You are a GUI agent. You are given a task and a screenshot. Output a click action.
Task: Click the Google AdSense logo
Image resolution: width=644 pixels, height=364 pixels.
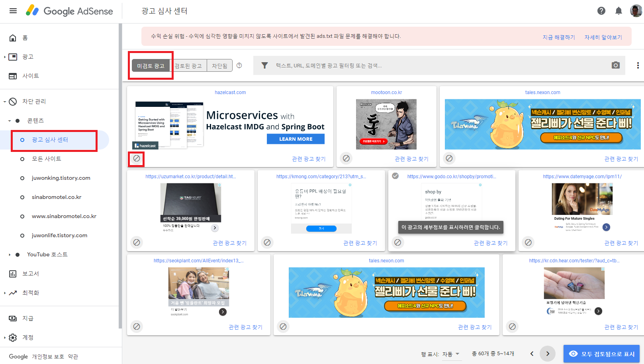pyautogui.click(x=69, y=11)
